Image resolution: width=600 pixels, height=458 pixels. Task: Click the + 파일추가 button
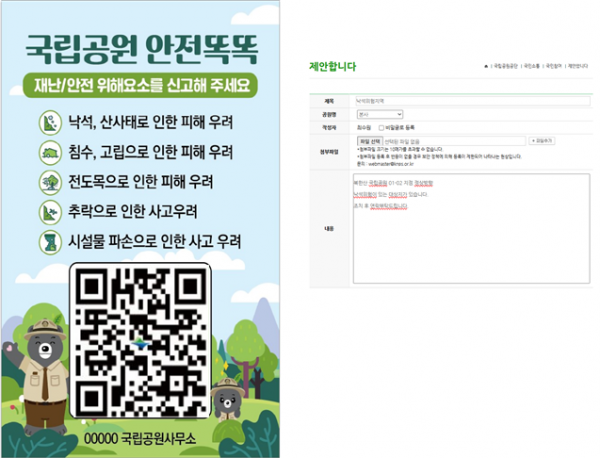click(x=543, y=142)
